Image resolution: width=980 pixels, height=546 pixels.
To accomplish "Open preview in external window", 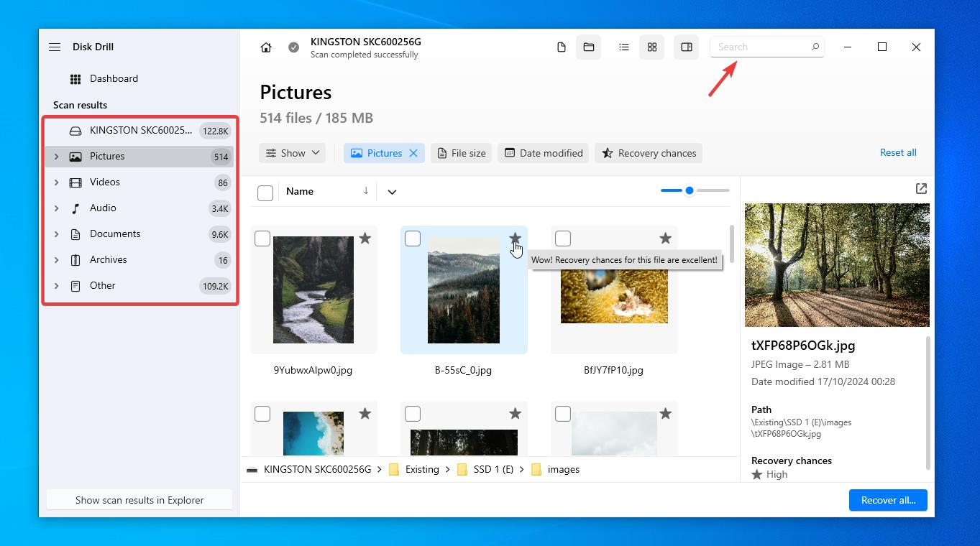I will pos(921,188).
